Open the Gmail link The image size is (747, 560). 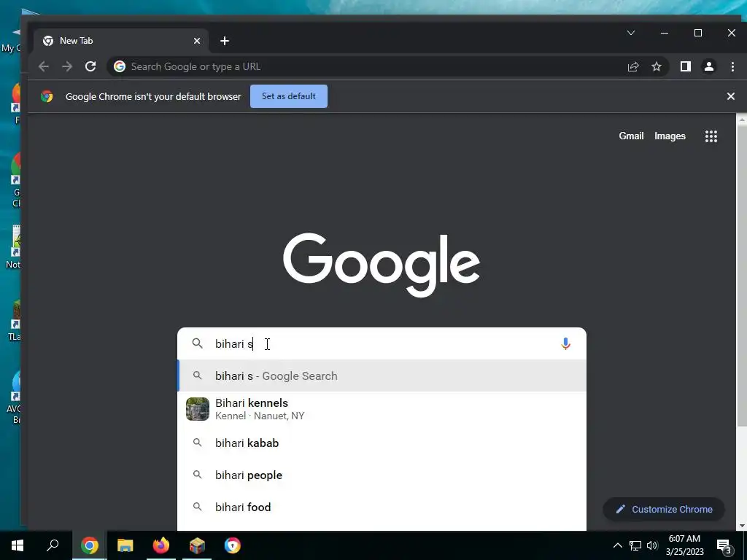[x=631, y=136]
